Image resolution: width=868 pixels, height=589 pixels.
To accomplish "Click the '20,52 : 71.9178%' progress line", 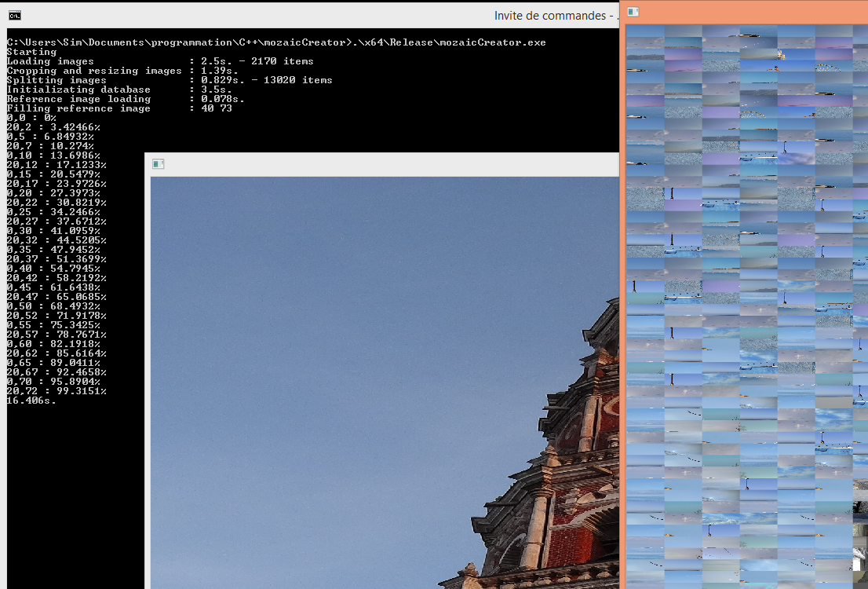I will coord(57,316).
